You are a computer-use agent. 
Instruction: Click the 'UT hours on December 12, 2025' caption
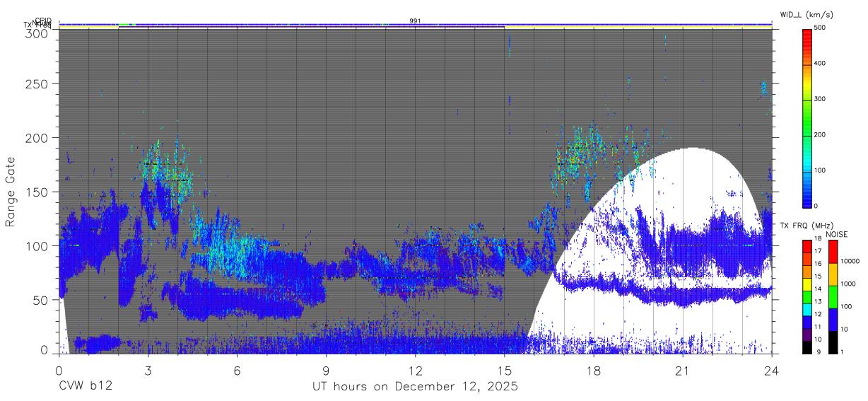[x=416, y=387]
